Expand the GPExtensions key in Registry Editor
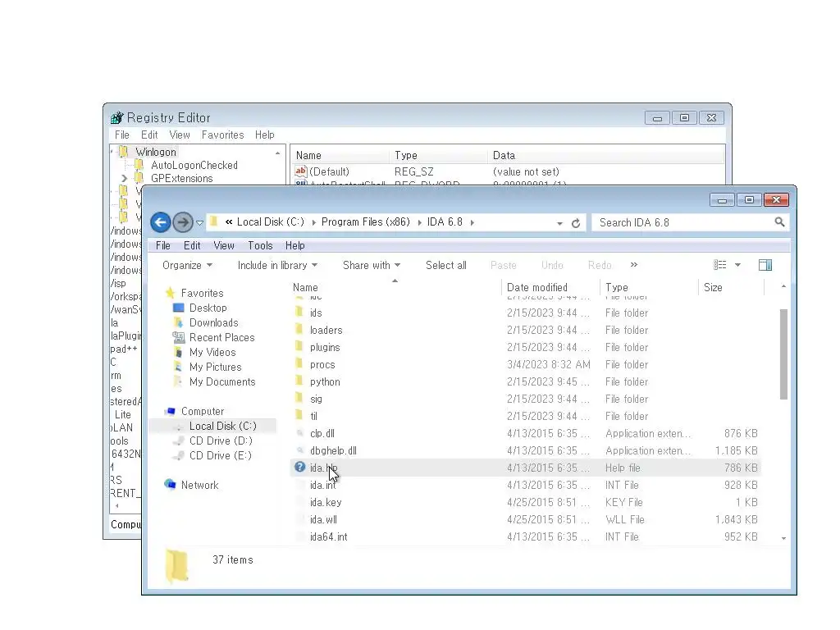 tap(125, 178)
